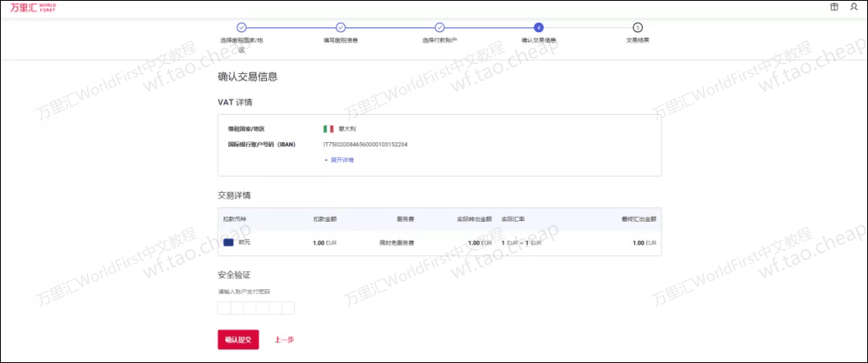Click country name 意大利
This screenshot has height=363, width=868.
[x=347, y=129]
